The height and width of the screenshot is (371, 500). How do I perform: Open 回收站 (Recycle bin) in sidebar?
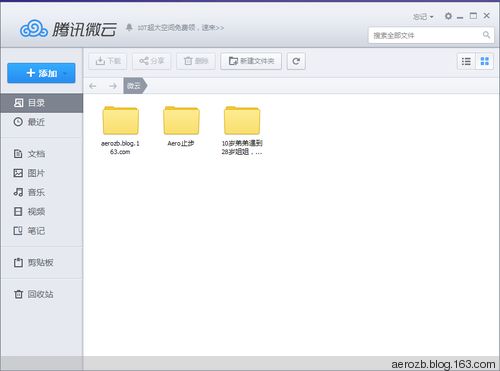41,294
